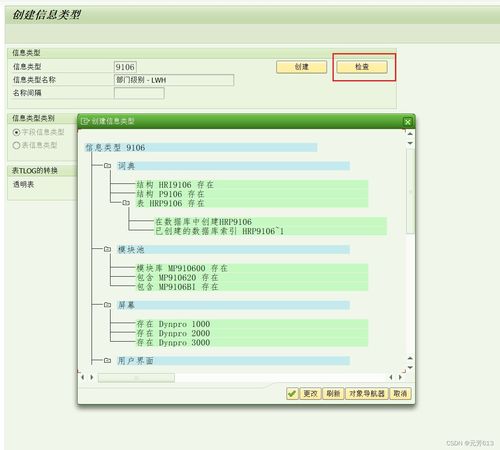Click the 刷新 button

(x=333, y=394)
